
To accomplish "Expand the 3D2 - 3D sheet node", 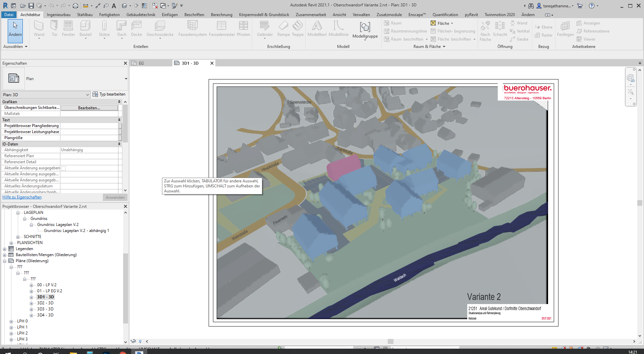I will pos(31,303).
